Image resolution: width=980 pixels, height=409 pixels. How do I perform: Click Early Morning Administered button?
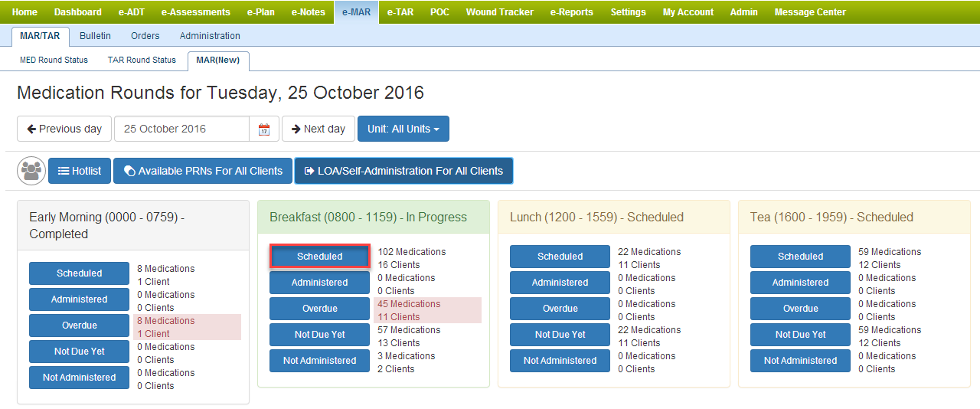[x=79, y=299]
